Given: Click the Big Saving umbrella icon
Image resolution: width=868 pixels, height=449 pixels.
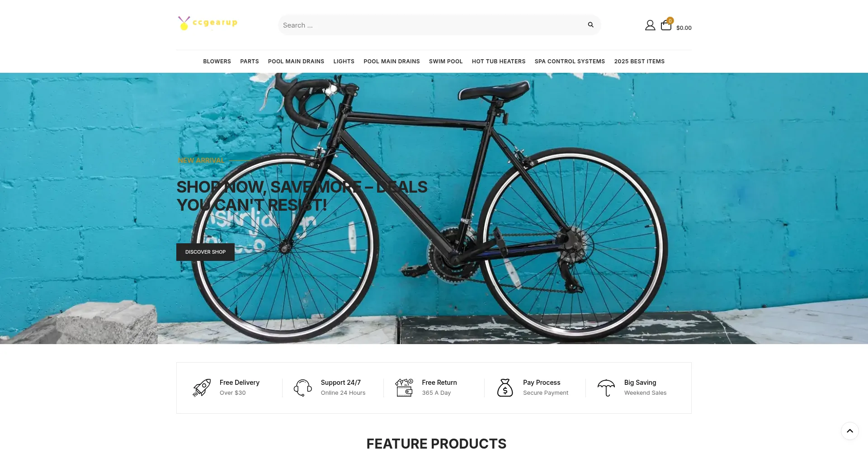Looking at the screenshot, I should coord(606,388).
